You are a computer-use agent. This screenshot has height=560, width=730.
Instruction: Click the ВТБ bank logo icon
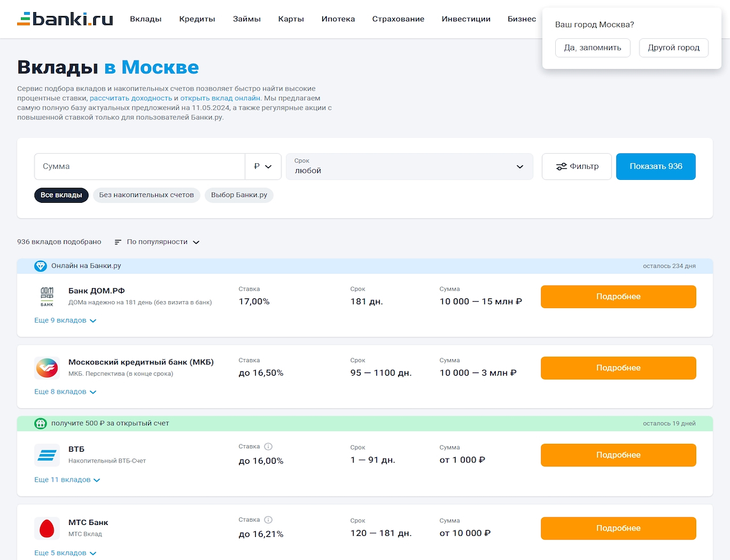pyautogui.click(x=47, y=455)
